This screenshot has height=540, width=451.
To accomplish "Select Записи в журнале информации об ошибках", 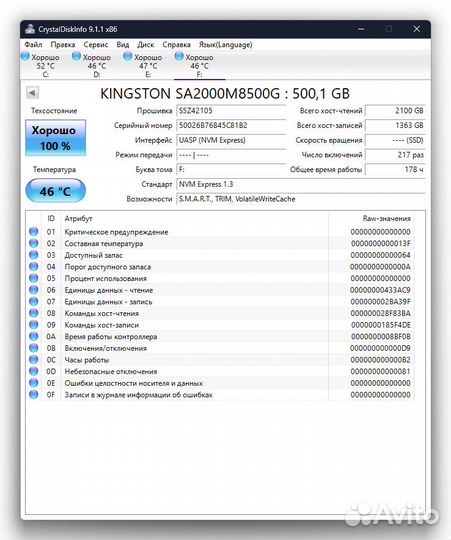I will [x=138, y=395].
